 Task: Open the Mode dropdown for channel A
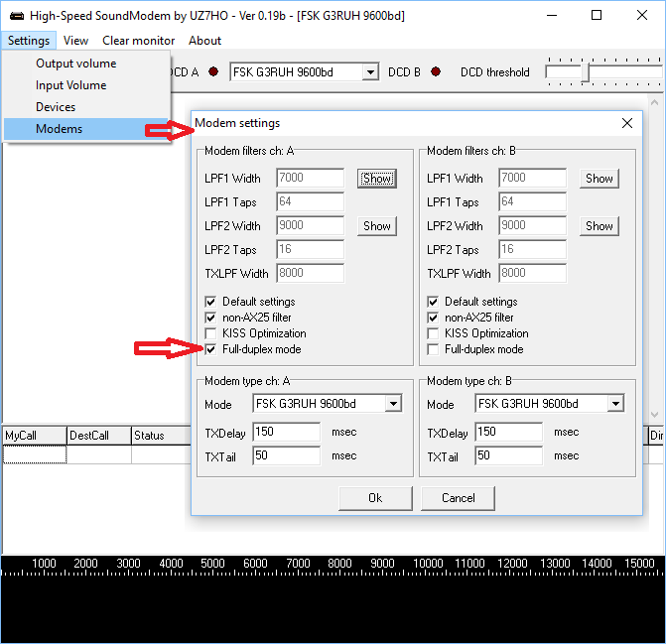(x=393, y=404)
